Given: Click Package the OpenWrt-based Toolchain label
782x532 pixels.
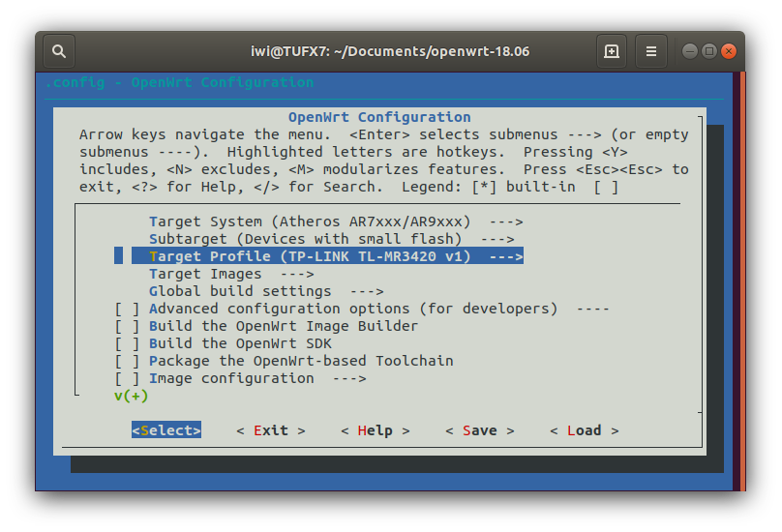Looking at the screenshot, I should pos(301,362).
